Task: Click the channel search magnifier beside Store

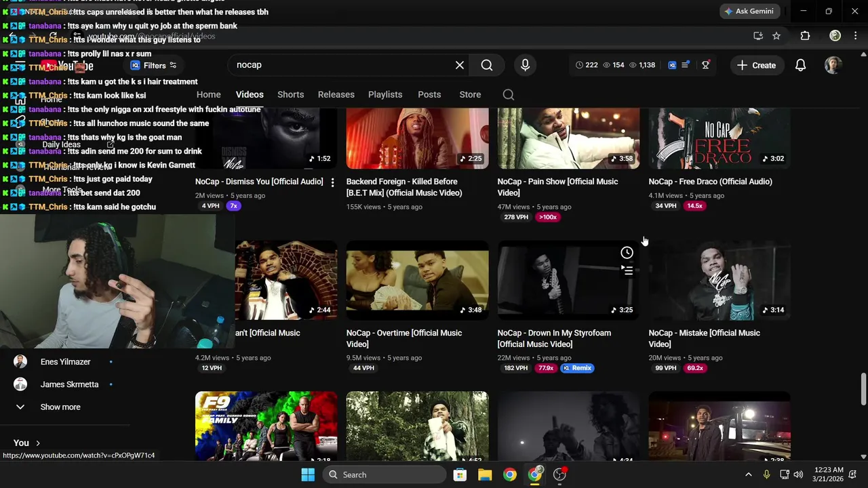Action: point(509,95)
